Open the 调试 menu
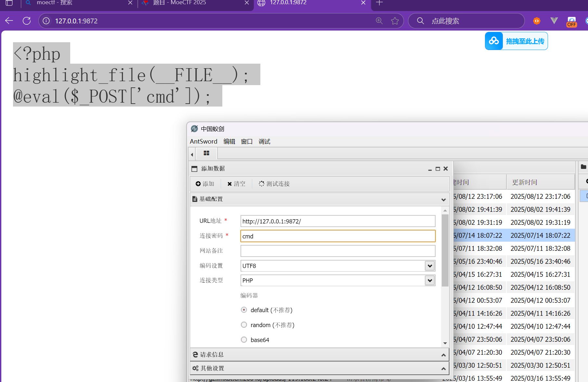The image size is (588, 382). tap(264, 142)
